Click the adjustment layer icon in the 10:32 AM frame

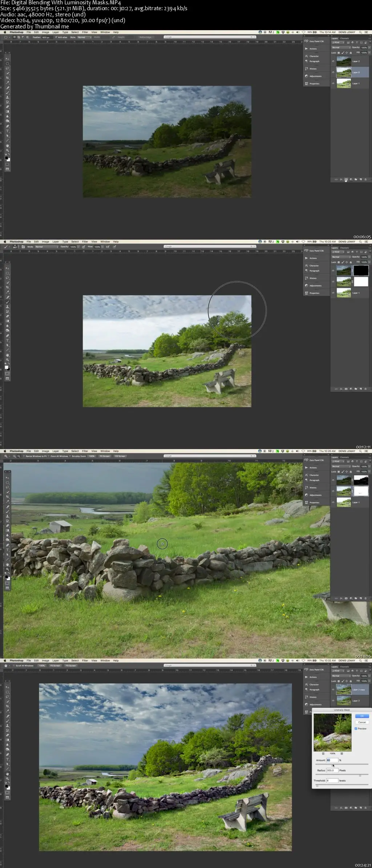coord(351,808)
